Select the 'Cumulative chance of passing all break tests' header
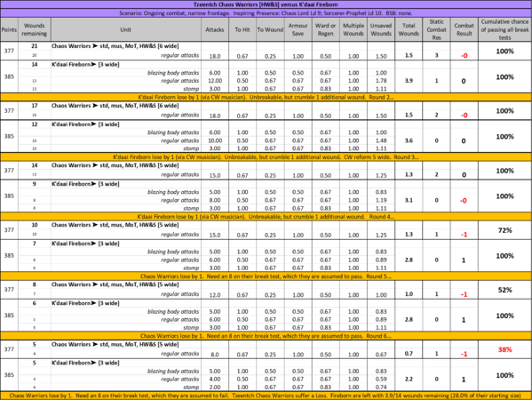The image size is (532, 400). click(x=504, y=29)
